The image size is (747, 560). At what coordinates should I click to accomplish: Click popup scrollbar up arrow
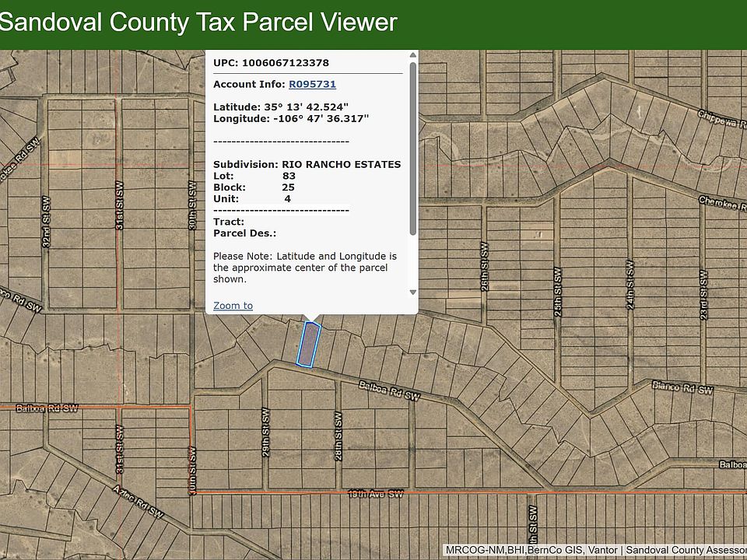click(x=413, y=55)
